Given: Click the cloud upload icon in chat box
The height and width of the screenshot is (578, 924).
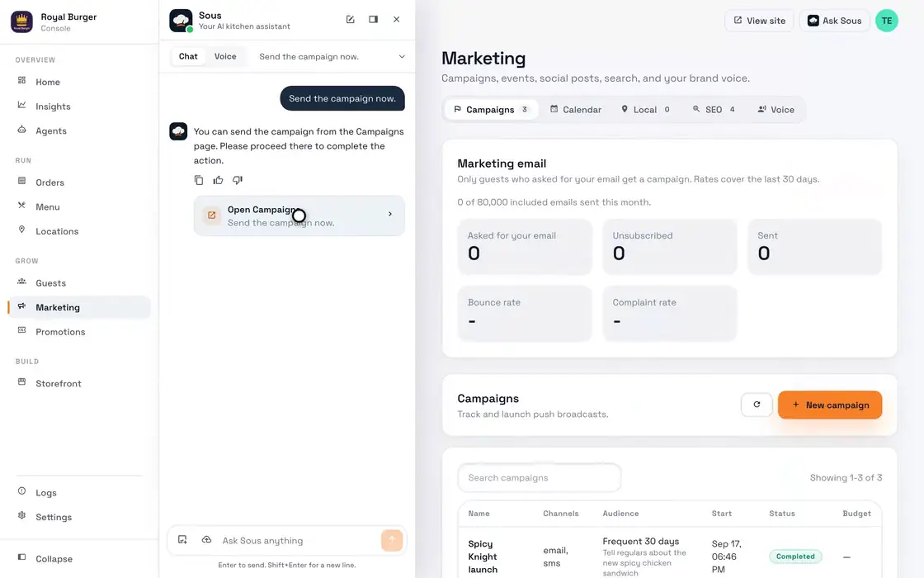Looking at the screenshot, I should click(x=206, y=540).
